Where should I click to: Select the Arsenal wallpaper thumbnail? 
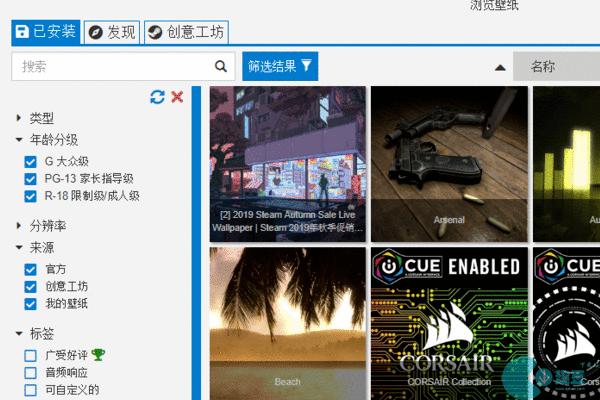point(449,163)
